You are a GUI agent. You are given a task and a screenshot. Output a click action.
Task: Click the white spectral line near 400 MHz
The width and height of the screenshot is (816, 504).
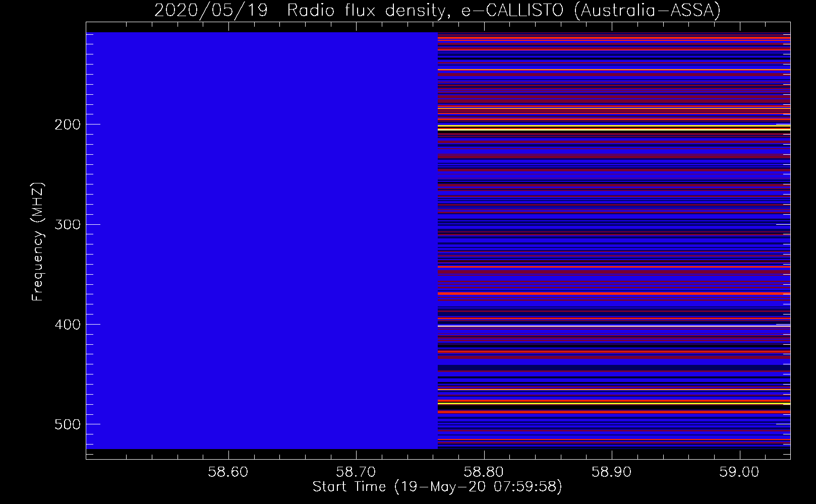[614, 326]
